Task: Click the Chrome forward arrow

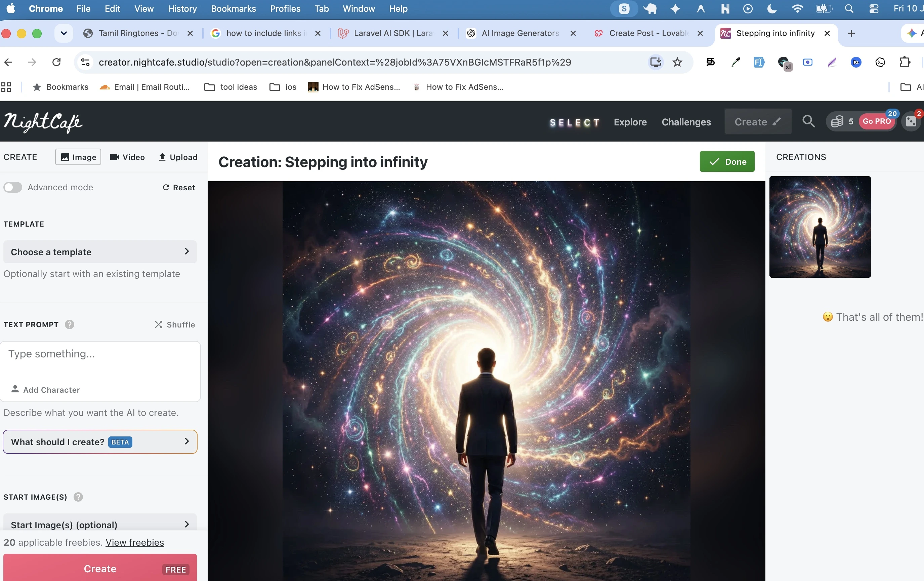Action: 32,62
